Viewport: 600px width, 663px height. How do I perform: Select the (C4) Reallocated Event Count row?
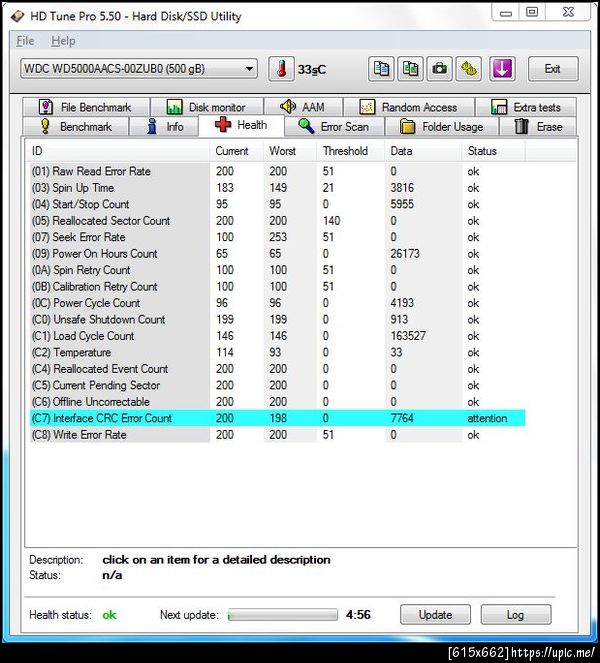(x=278, y=369)
